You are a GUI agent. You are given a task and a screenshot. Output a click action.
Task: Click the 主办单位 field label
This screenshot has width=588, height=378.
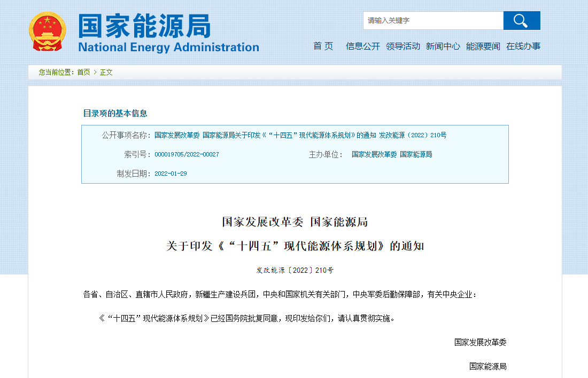(326, 154)
